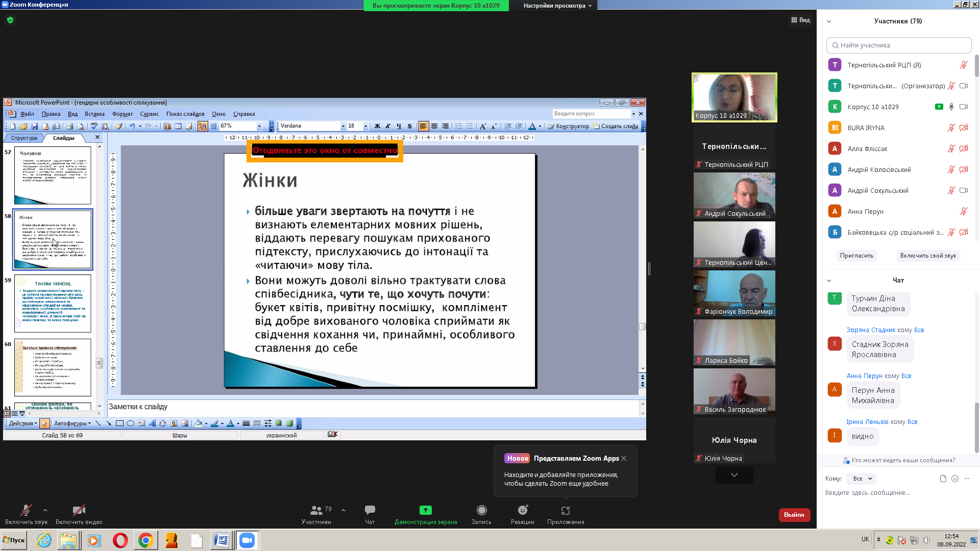This screenshot has width=980, height=551.
Task: Click the bulleted list icon
Action: pos(470,126)
